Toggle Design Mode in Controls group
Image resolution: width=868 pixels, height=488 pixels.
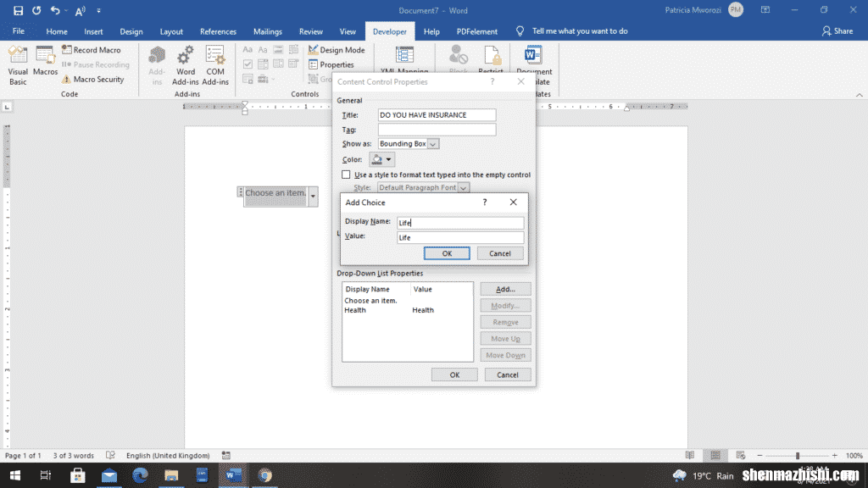coord(337,50)
